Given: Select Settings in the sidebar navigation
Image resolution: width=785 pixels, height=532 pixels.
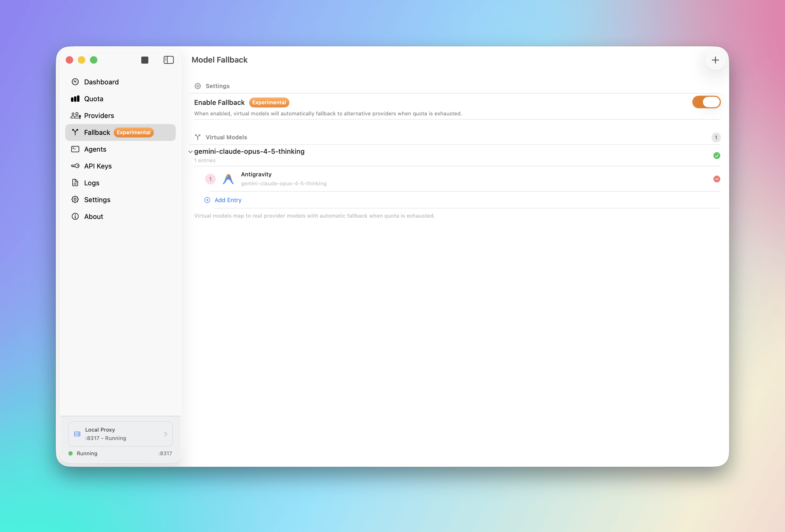Looking at the screenshot, I should (75, 199).
